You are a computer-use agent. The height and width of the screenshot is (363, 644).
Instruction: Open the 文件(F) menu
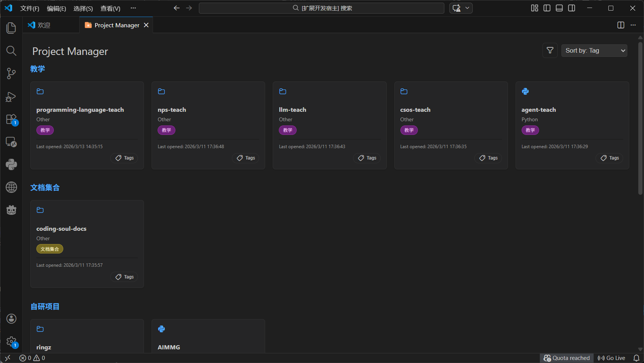click(30, 8)
